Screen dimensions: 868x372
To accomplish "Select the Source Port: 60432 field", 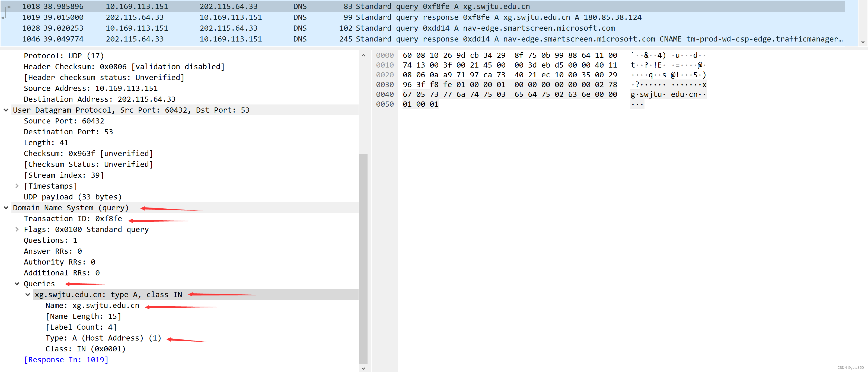I will pos(64,121).
